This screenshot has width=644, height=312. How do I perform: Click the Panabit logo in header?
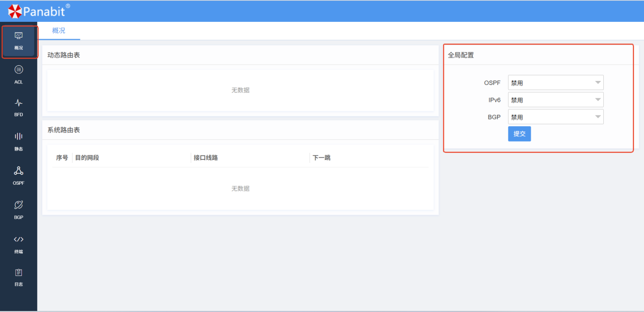click(39, 10)
